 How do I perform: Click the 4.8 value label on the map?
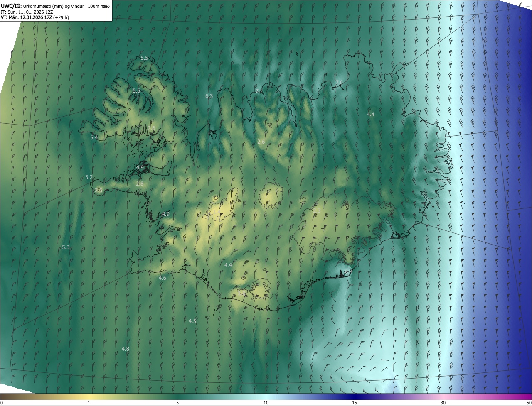(x=126, y=349)
